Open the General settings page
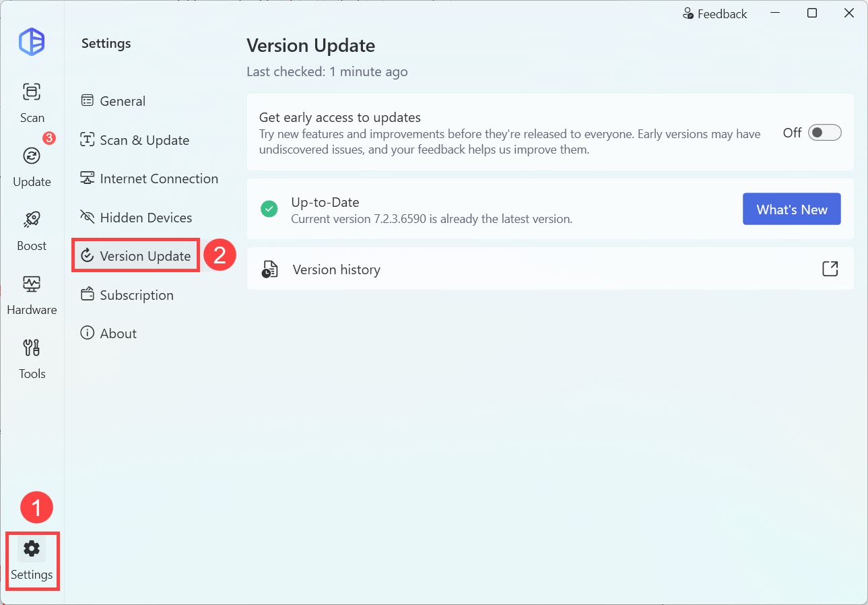This screenshot has width=868, height=605. [x=114, y=101]
